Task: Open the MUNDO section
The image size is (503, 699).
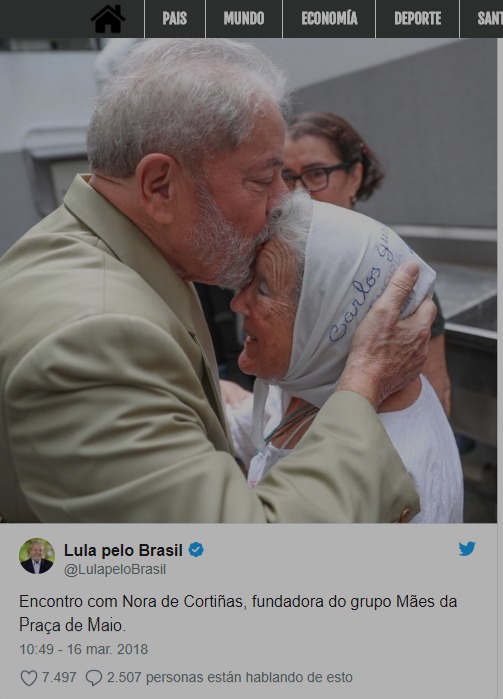Action: click(244, 19)
